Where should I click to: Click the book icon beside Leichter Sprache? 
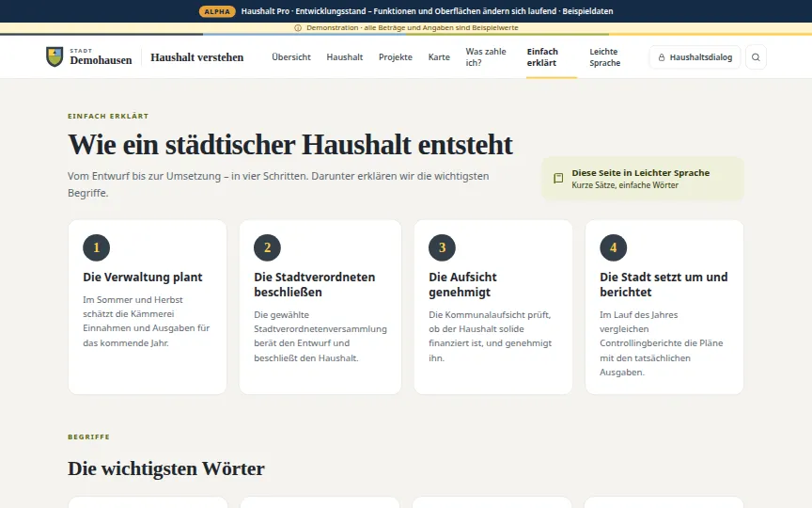(558, 179)
